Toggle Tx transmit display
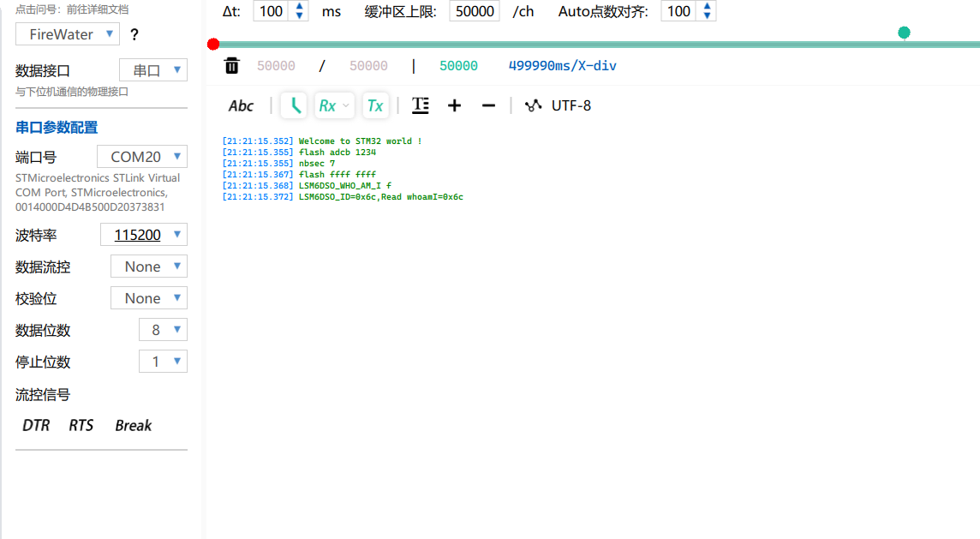980x539 pixels. click(375, 105)
